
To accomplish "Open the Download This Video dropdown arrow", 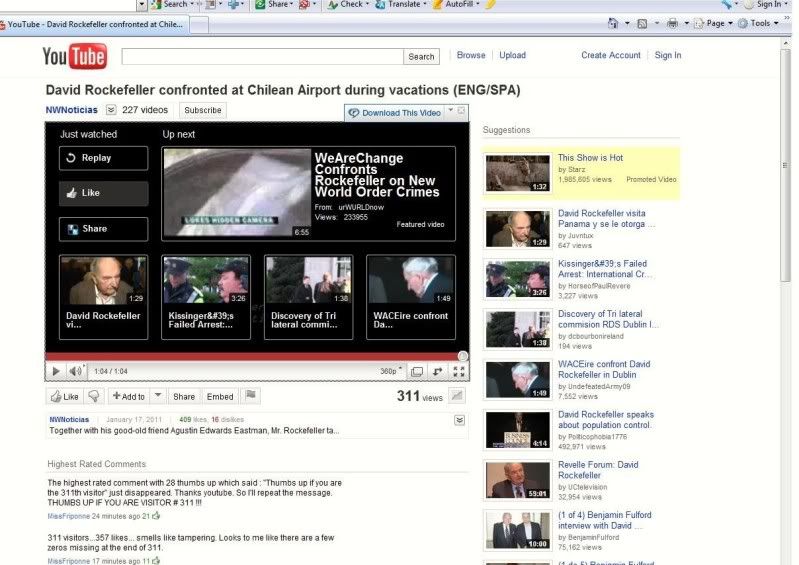I will point(450,110).
